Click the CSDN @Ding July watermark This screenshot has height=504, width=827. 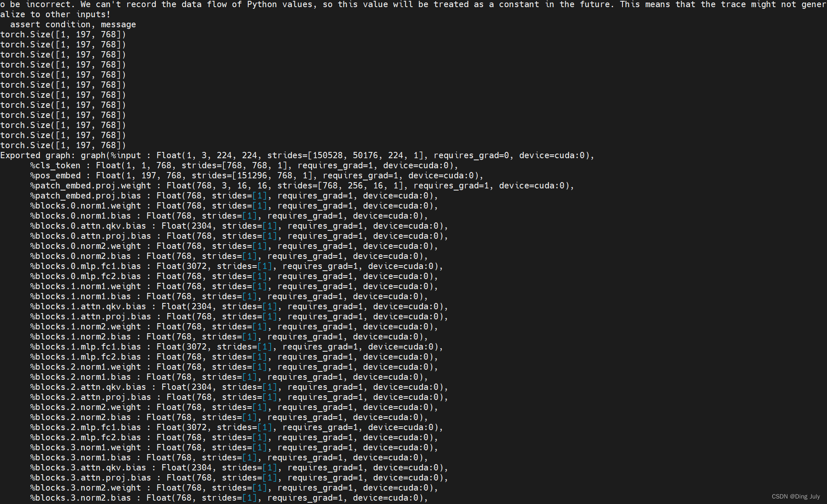coord(795,496)
